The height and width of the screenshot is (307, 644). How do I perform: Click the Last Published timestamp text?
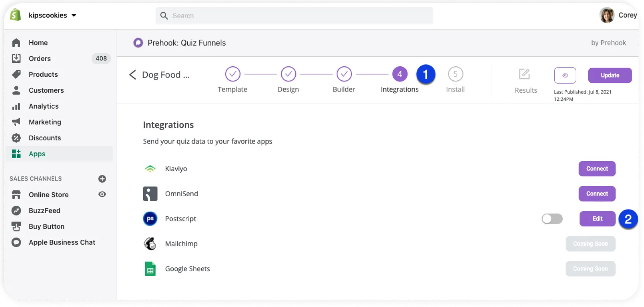click(x=582, y=95)
